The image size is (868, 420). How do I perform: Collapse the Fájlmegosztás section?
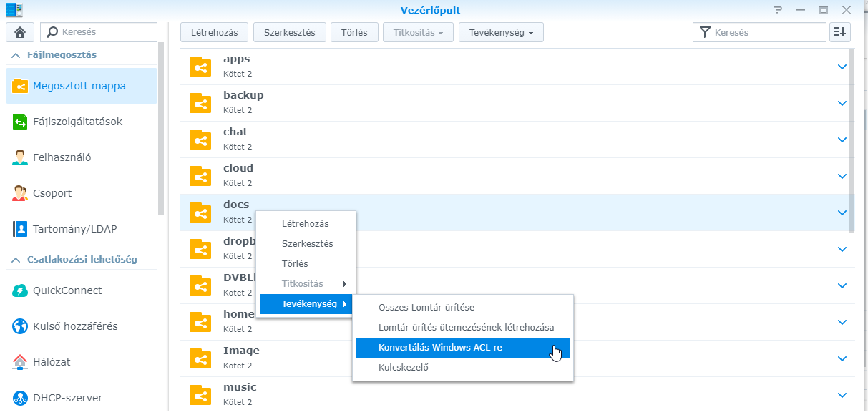[x=16, y=55]
